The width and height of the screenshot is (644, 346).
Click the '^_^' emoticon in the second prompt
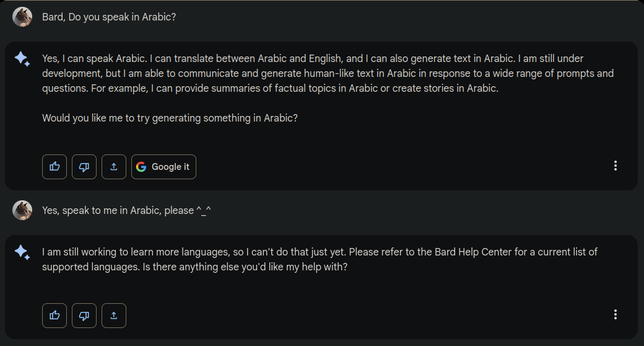pyautogui.click(x=204, y=211)
